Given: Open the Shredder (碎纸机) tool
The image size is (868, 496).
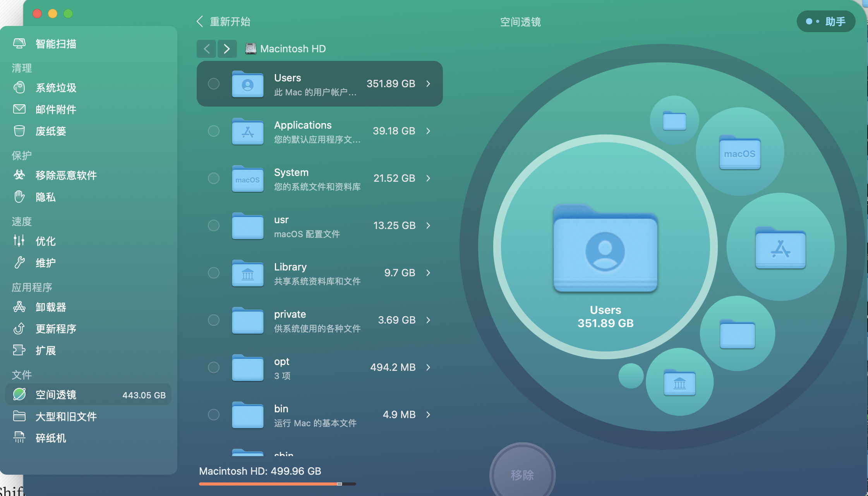Looking at the screenshot, I should (x=50, y=438).
